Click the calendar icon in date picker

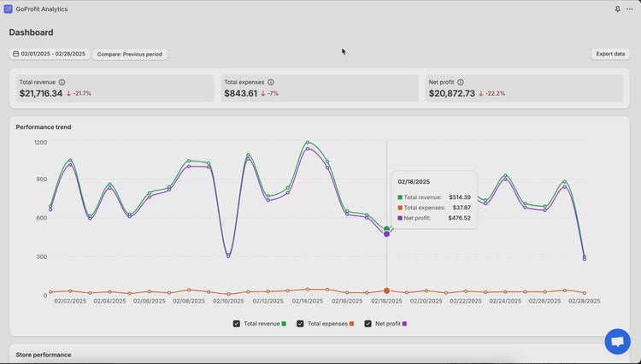(16, 54)
